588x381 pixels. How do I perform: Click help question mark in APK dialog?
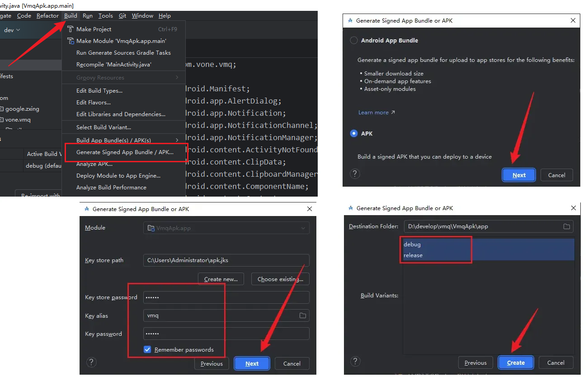[x=355, y=174]
